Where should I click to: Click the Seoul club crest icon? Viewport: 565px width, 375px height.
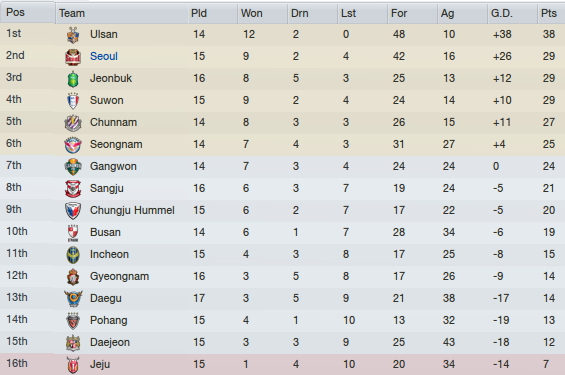(73, 57)
